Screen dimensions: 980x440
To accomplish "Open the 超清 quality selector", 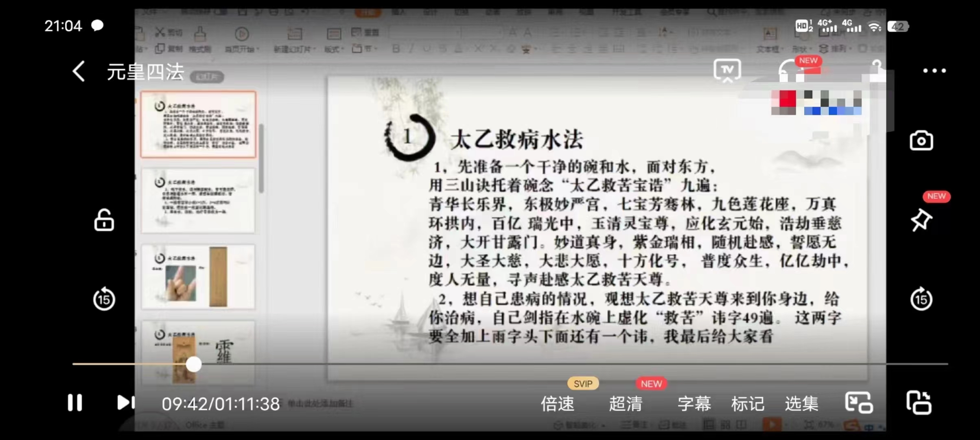I will [626, 404].
